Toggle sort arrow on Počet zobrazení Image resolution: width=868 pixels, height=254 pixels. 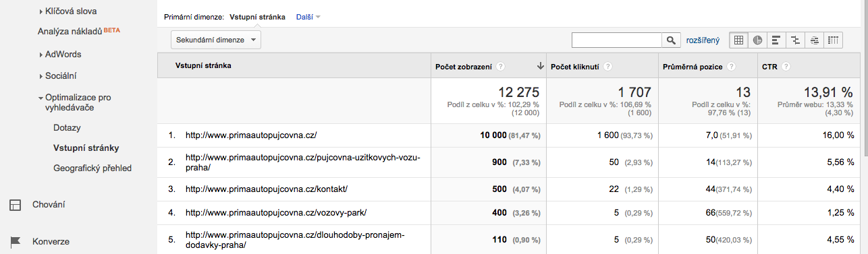point(540,67)
